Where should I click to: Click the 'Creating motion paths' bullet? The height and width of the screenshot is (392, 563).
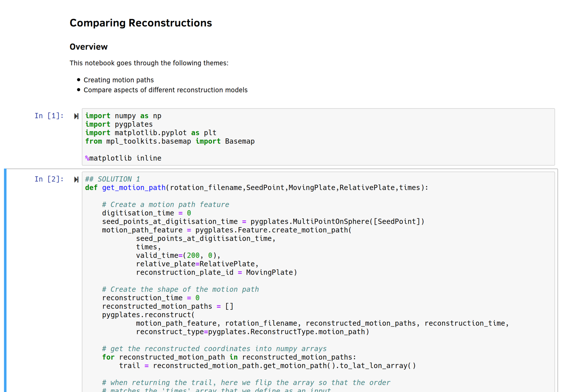pos(119,80)
